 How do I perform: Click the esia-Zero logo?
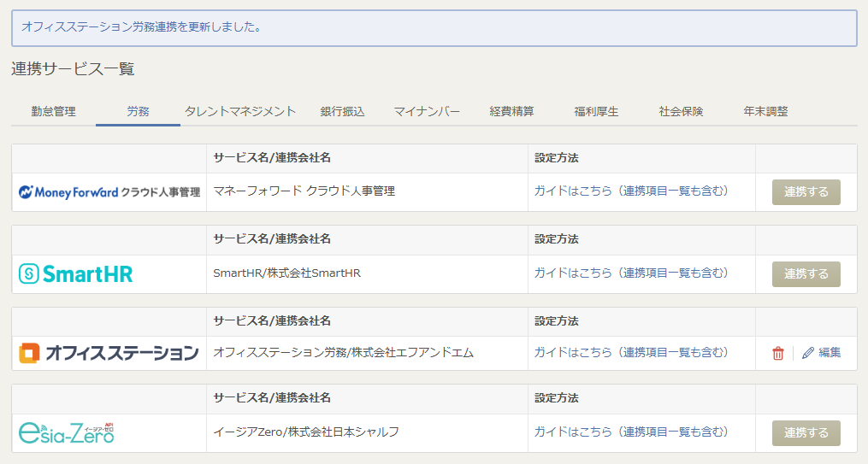(67, 432)
